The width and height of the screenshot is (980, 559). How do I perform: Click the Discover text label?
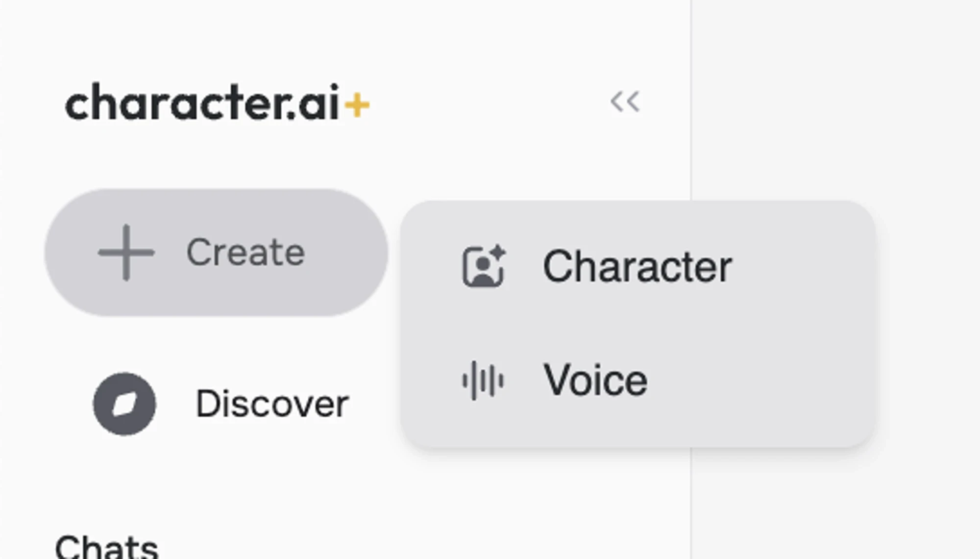coord(272,404)
